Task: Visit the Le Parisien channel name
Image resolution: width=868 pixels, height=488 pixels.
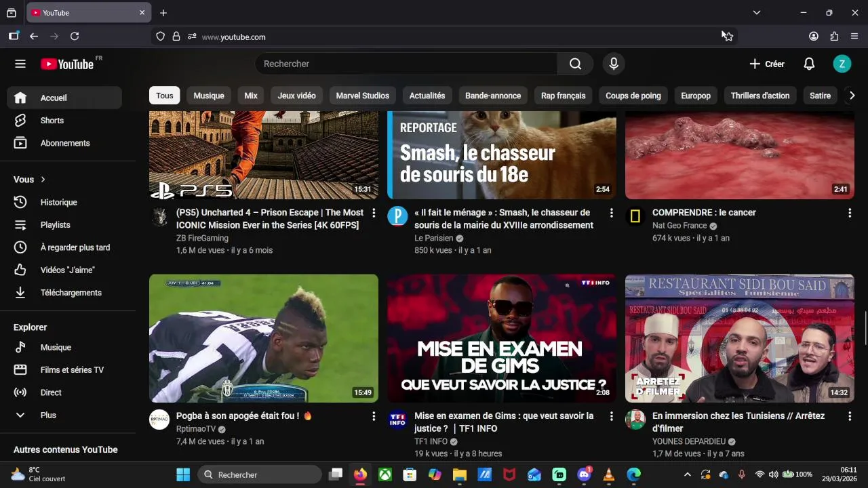Action: tap(434, 238)
